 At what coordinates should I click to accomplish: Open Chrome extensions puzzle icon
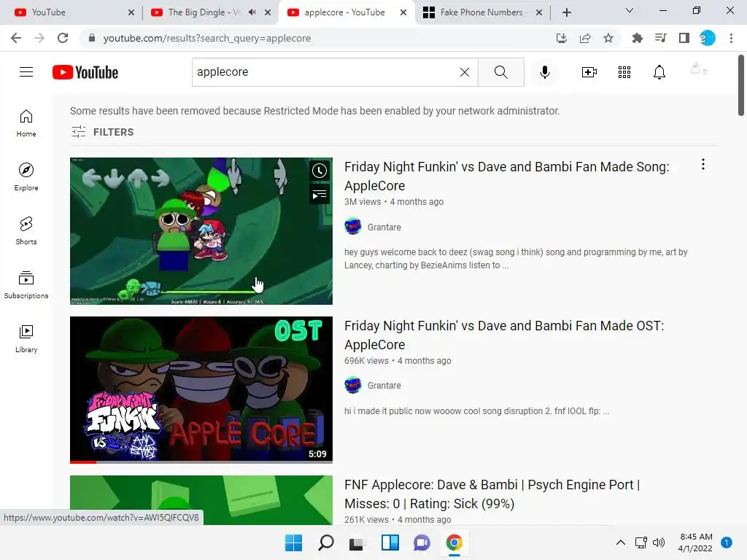click(x=638, y=38)
